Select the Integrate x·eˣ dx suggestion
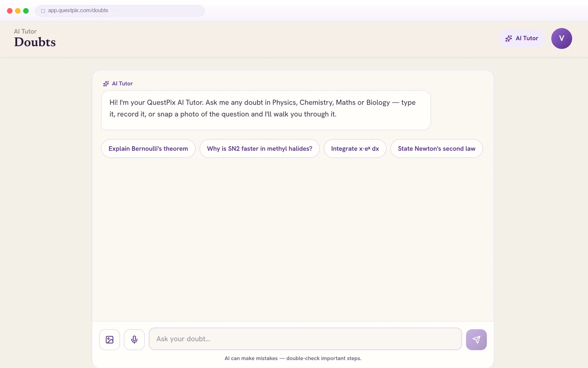Screen dimensions: 588x368 coord(355,149)
